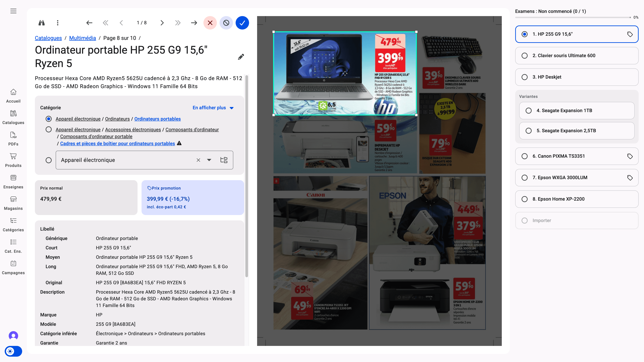Click the binoculars search icon
This screenshot has height=362, width=644.
pos(41,23)
